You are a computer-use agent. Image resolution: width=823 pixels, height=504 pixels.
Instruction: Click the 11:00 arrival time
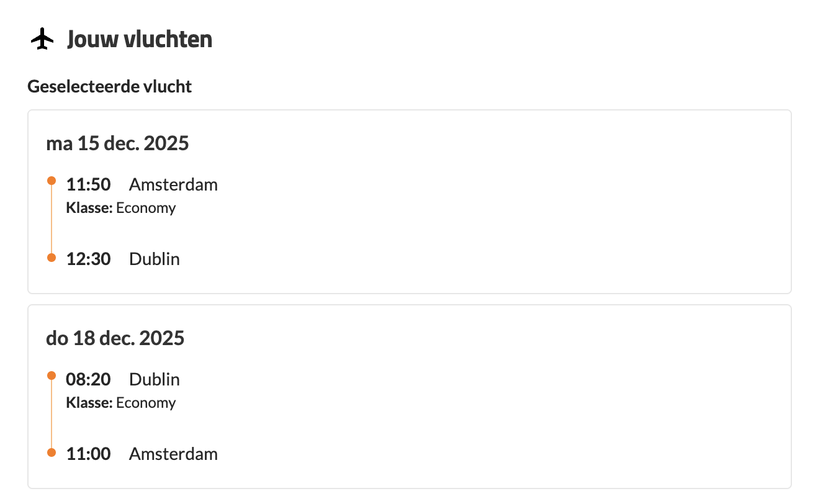[x=88, y=454]
